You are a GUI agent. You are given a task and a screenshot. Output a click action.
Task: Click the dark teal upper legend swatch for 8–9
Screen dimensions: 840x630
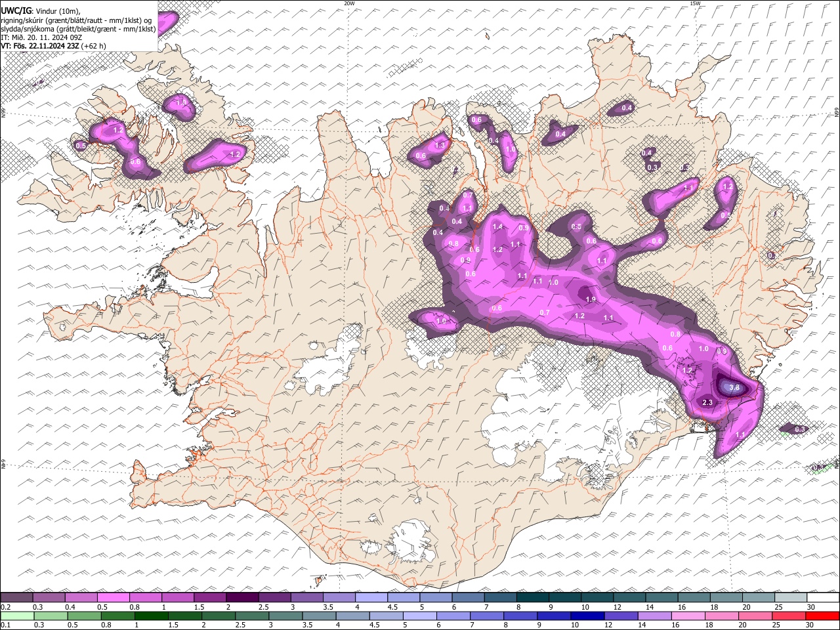(x=533, y=598)
